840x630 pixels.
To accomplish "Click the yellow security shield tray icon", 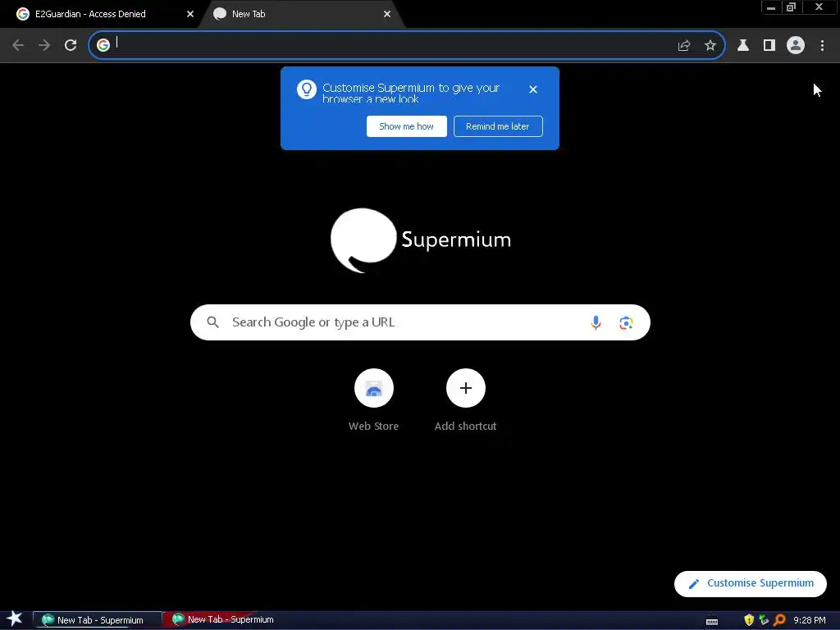I will [749, 620].
